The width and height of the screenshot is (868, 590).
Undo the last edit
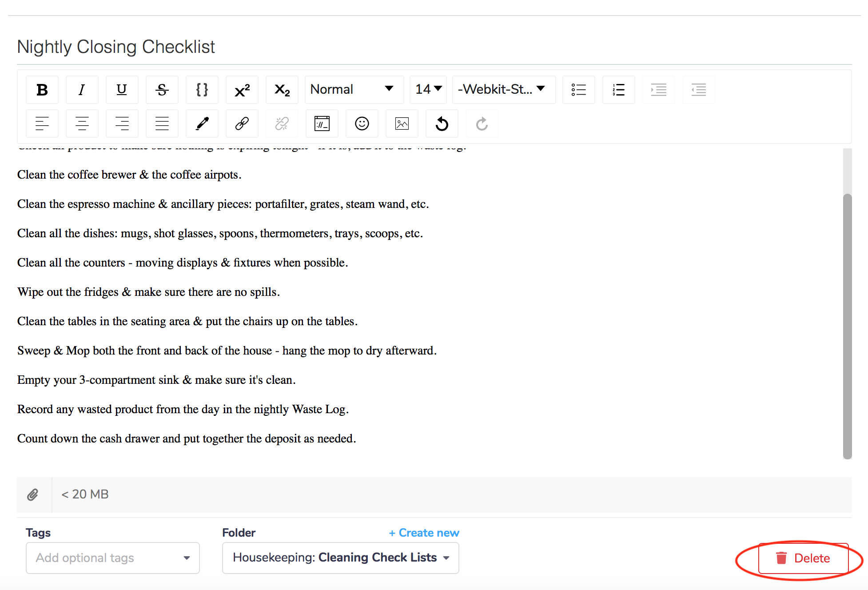click(442, 124)
